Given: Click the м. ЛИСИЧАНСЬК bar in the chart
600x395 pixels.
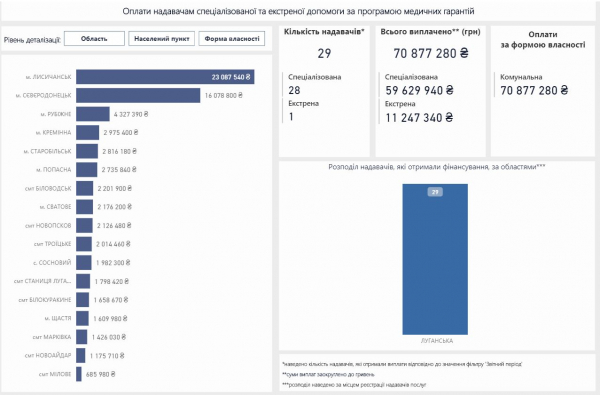Looking at the screenshot, I should [165, 77].
